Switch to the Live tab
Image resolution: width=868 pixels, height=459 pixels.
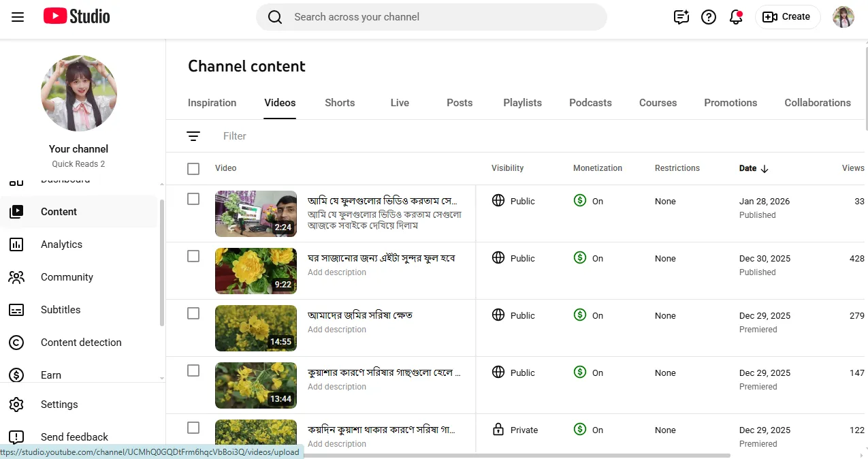[x=400, y=103]
